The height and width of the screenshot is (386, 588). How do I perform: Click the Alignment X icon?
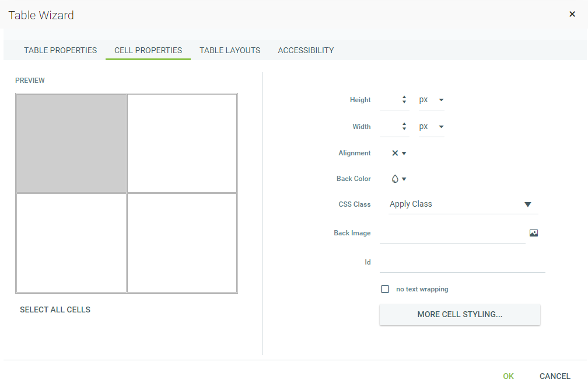point(395,153)
